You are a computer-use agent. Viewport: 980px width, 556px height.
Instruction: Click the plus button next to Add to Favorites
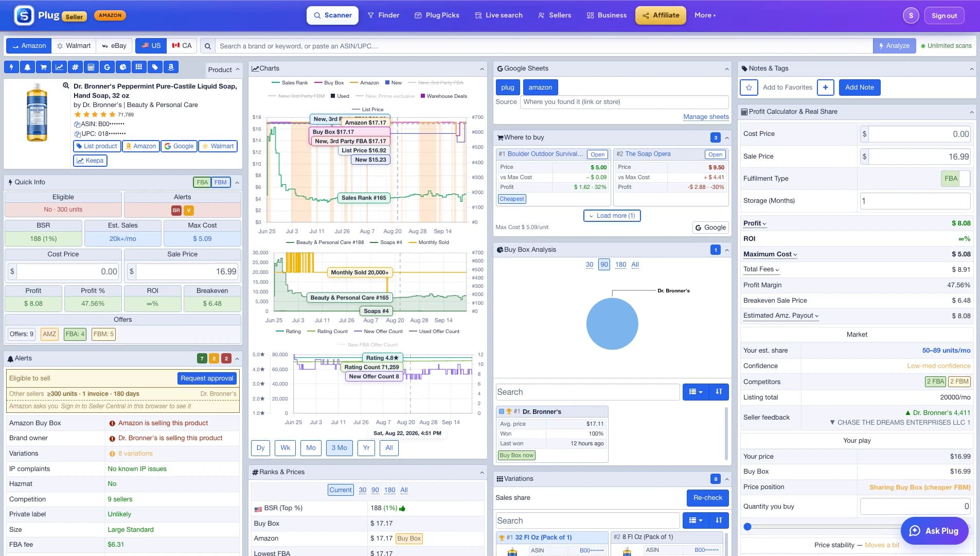(x=825, y=88)
